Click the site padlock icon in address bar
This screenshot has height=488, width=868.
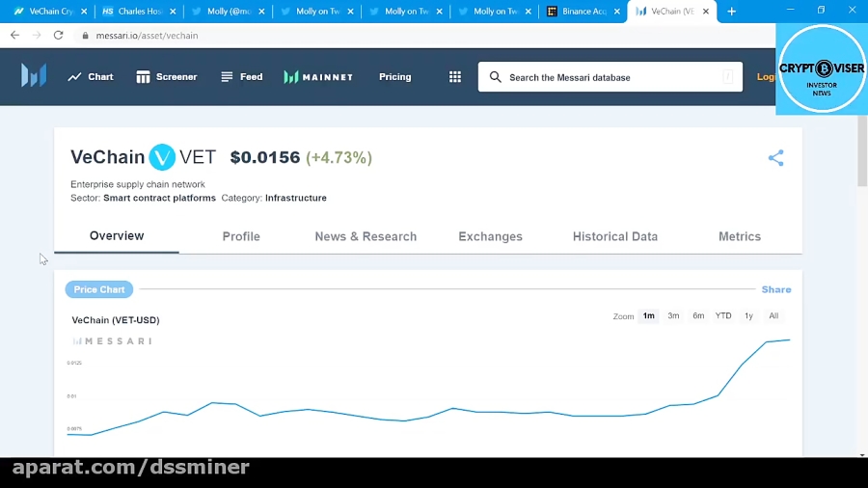pos(85,36)
